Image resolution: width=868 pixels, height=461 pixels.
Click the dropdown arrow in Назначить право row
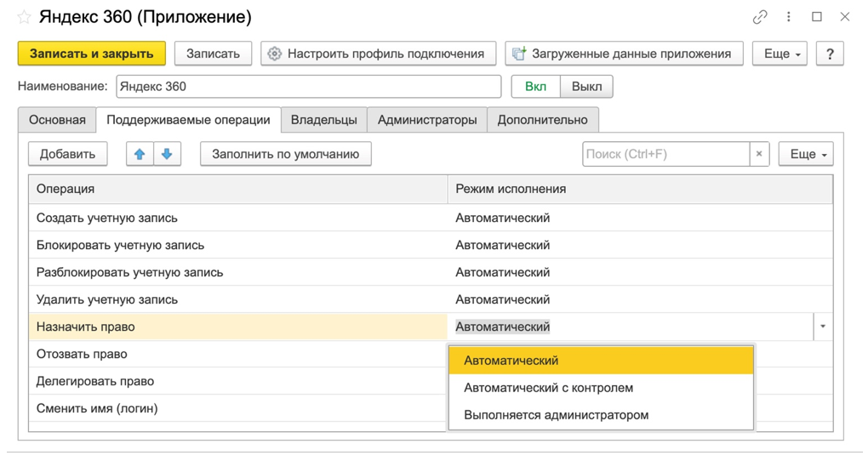click(x=822, y=327)
